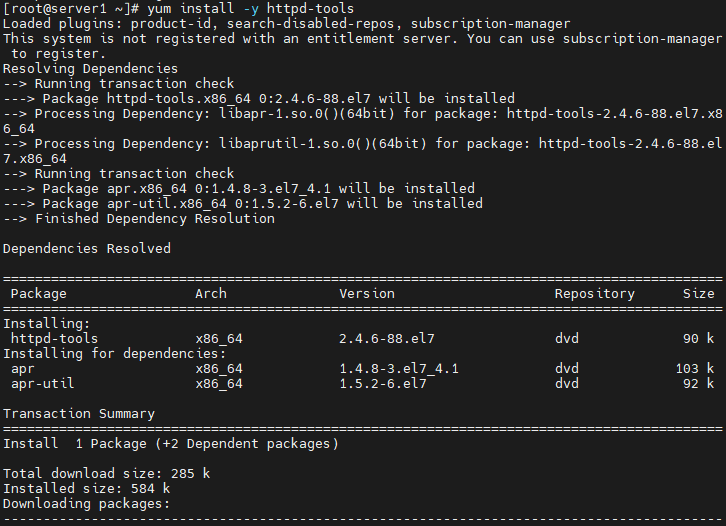
Task: Select the -y flag in the command
Action: tap(250, 8)
